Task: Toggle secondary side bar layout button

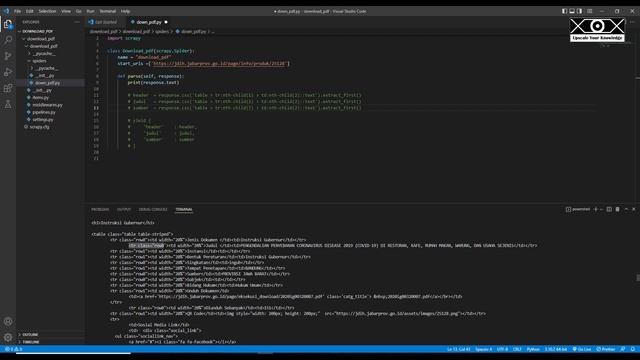Action: [580, 11]
